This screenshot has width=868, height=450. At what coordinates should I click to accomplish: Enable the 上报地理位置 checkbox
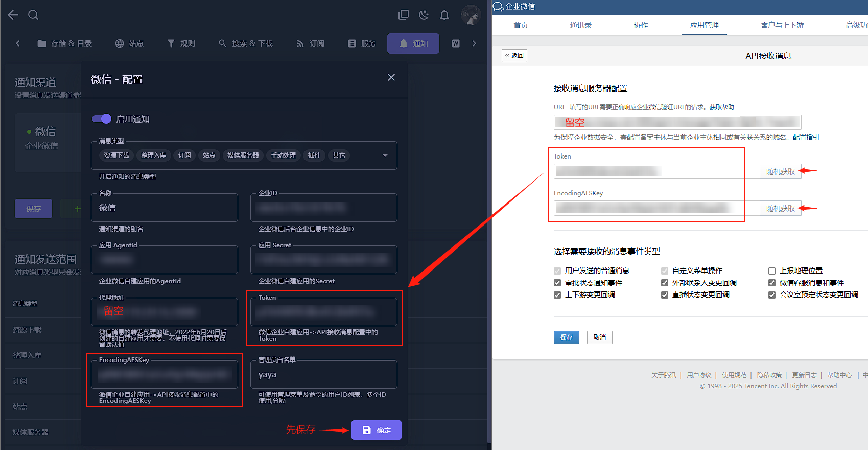[772, 271]
